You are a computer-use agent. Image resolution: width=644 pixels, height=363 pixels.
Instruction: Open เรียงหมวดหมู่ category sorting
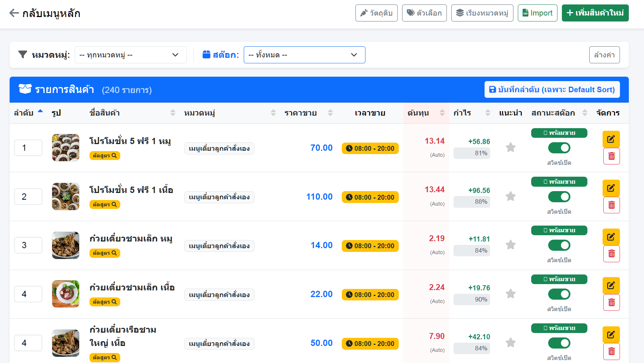[482, 13]
